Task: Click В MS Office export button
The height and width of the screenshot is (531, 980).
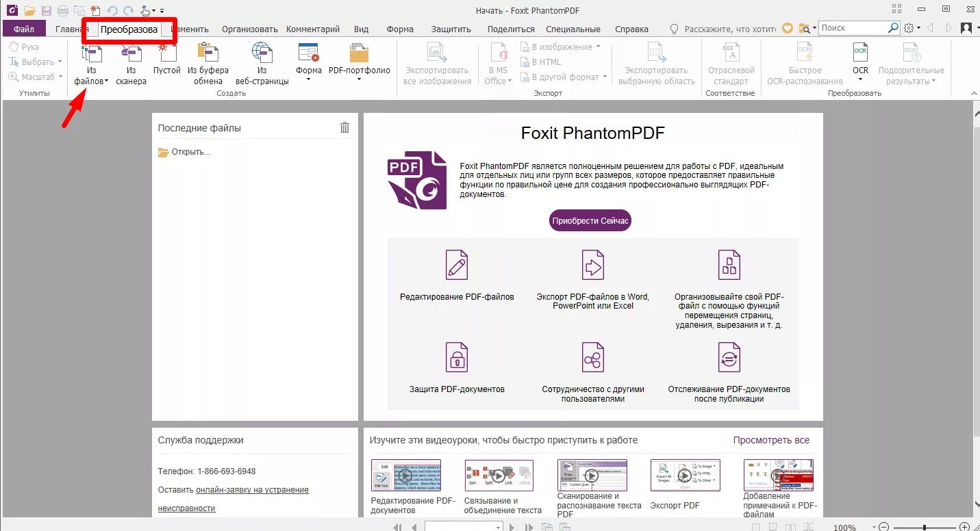Action: 498,64
